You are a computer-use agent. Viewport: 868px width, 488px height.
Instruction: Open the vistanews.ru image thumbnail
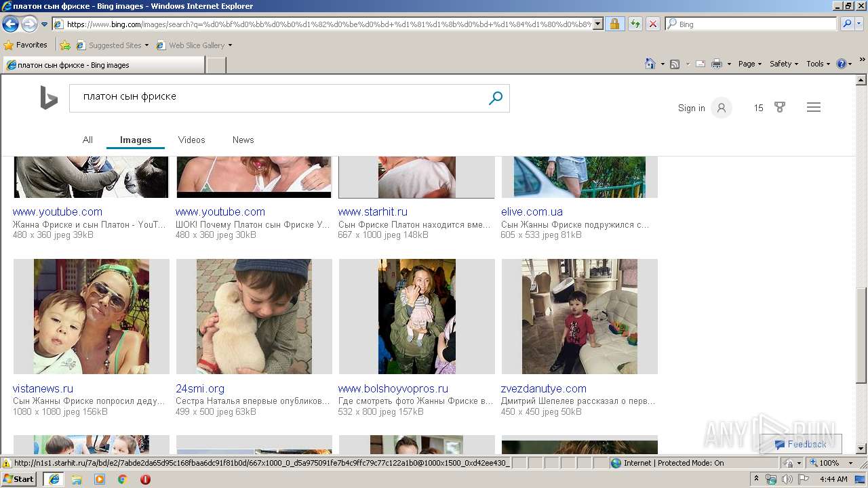tap(92, 317)
